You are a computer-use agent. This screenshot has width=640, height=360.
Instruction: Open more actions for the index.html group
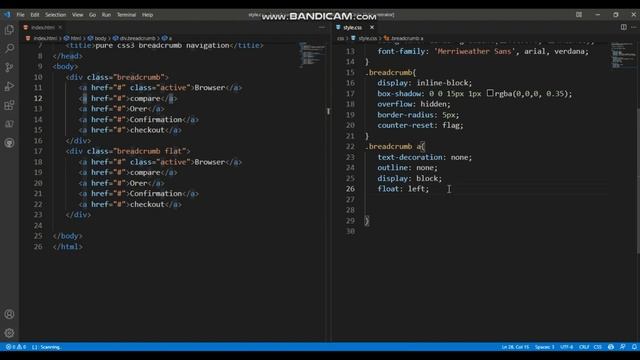322,27
